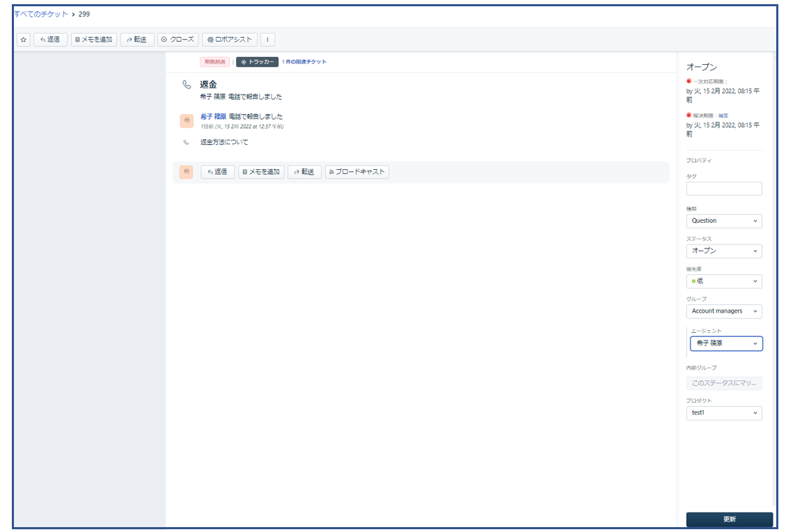Open ロボアシスト in the toolbar
Screen dimensions: 786x532
[x=230, y=40]
